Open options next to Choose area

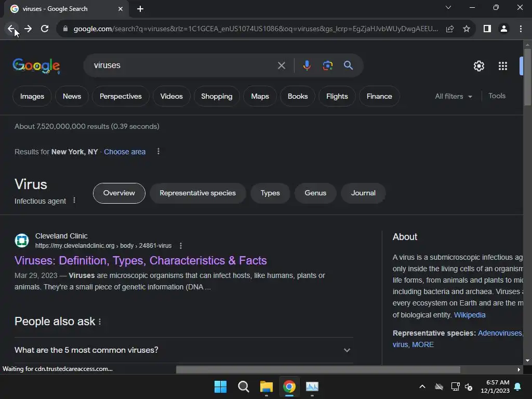tap(158, 151)
